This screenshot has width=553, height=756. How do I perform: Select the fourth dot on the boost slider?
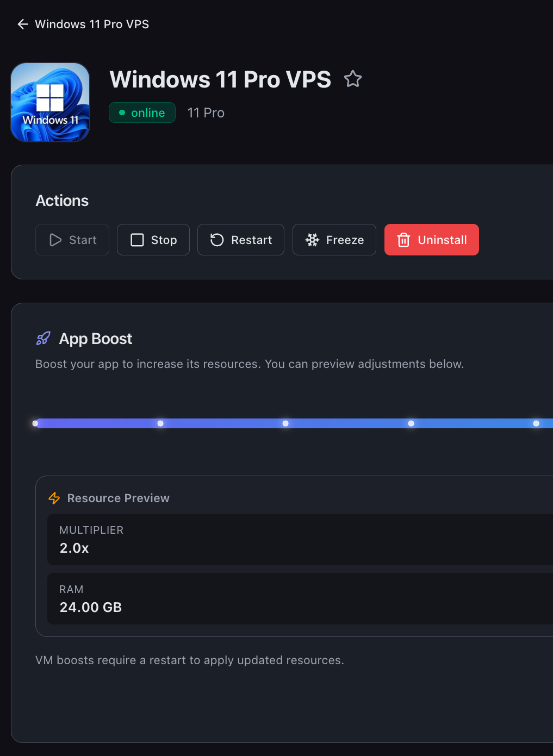coord(411,423)
